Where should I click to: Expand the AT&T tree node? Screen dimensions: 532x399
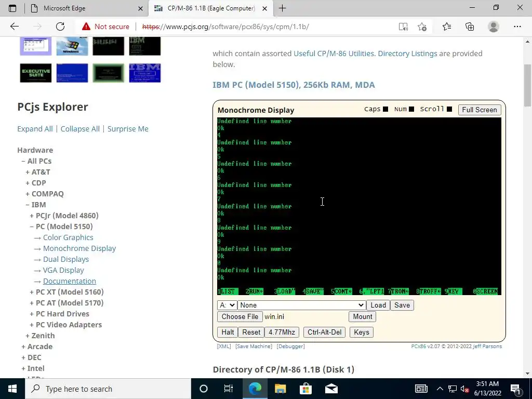28,172
